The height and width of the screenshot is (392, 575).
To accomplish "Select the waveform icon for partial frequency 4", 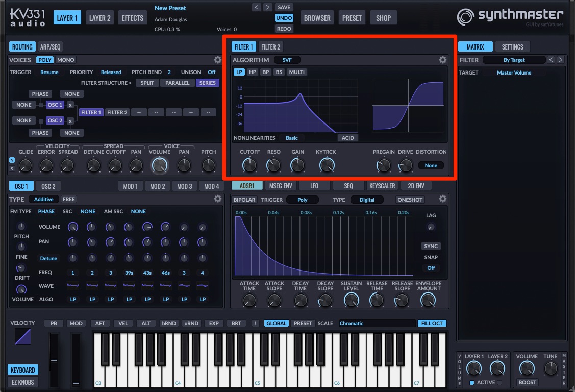I will click(203, 285).
